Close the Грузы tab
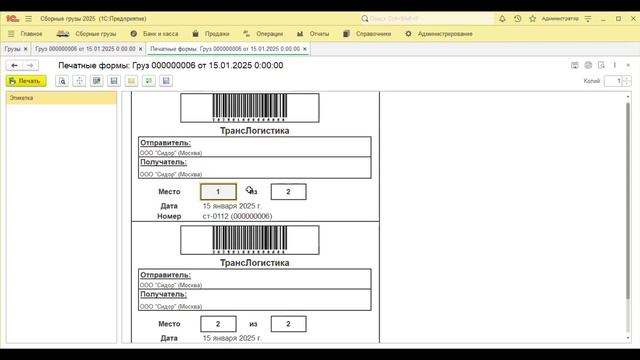640x360 pixels. (26, 49)
